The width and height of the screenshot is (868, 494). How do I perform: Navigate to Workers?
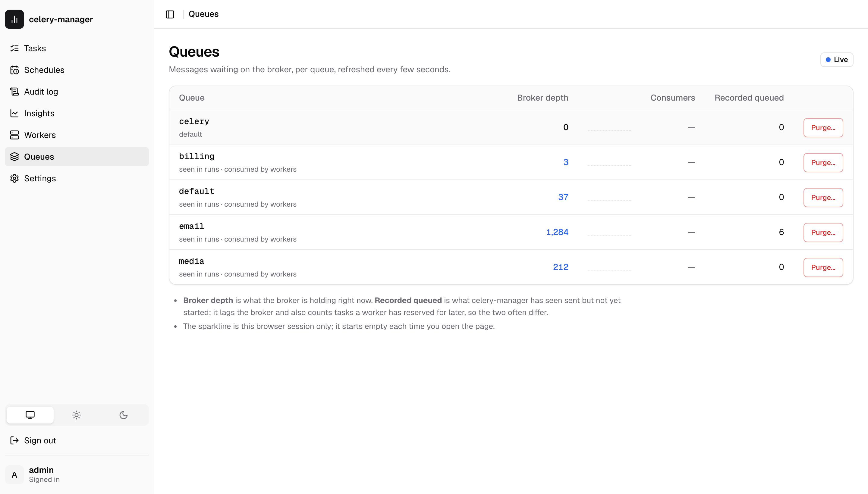[x=77, y=135]
